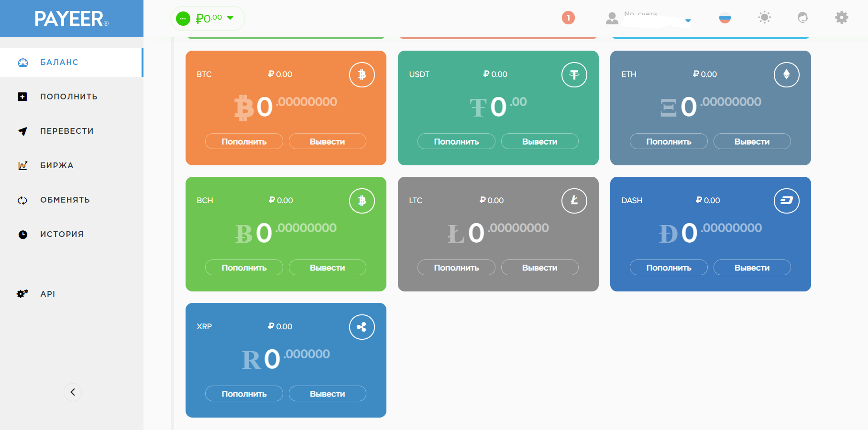Open the support headset icon in the header
Screen dimensions: 868x430
pos(803,18)
